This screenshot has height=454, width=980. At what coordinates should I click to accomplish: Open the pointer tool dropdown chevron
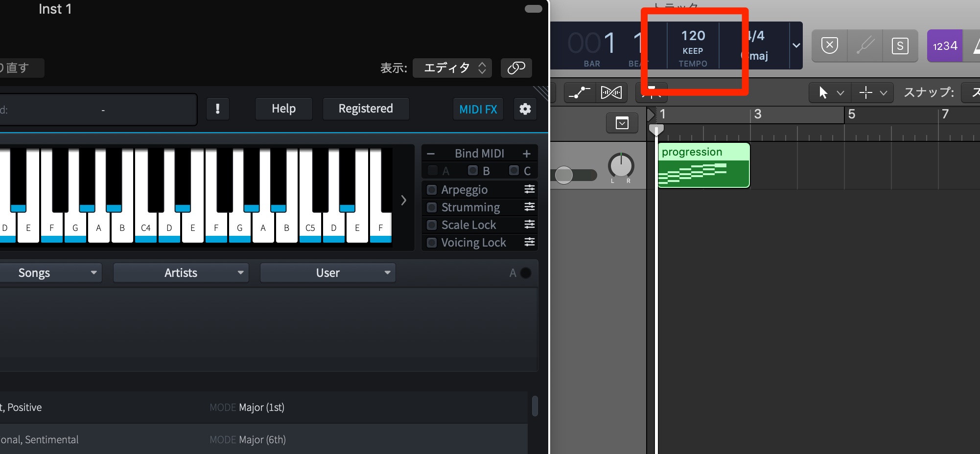pos(840,92)
